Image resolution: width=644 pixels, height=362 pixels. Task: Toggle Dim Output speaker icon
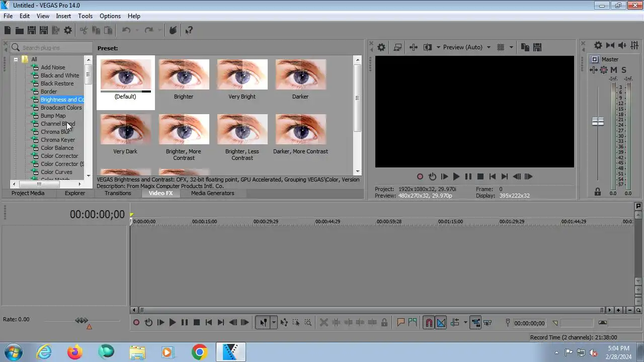pyautogui.click(x=622, y=45)
